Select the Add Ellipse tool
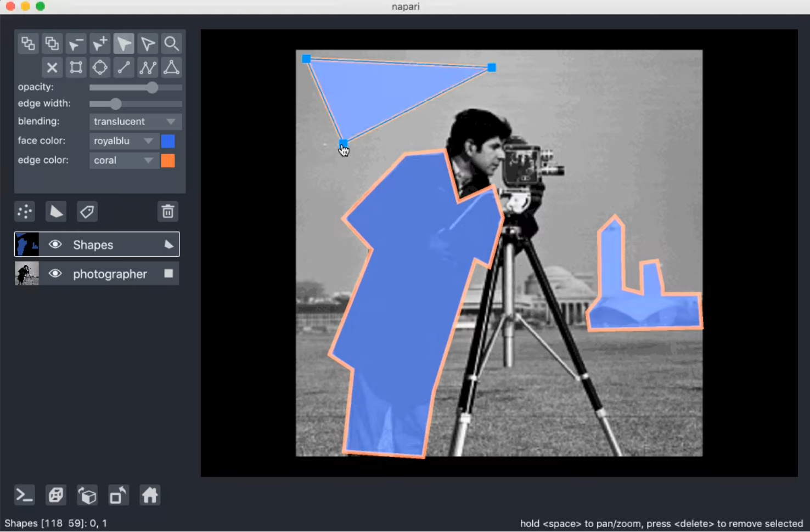 pyautogui.click(x=100, y=67)
